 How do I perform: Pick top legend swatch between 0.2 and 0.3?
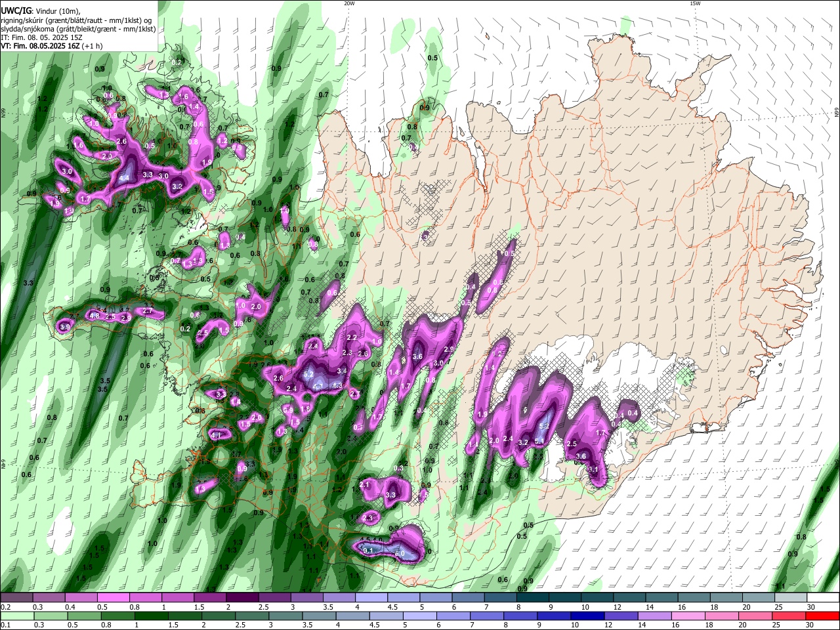(16, 598)
